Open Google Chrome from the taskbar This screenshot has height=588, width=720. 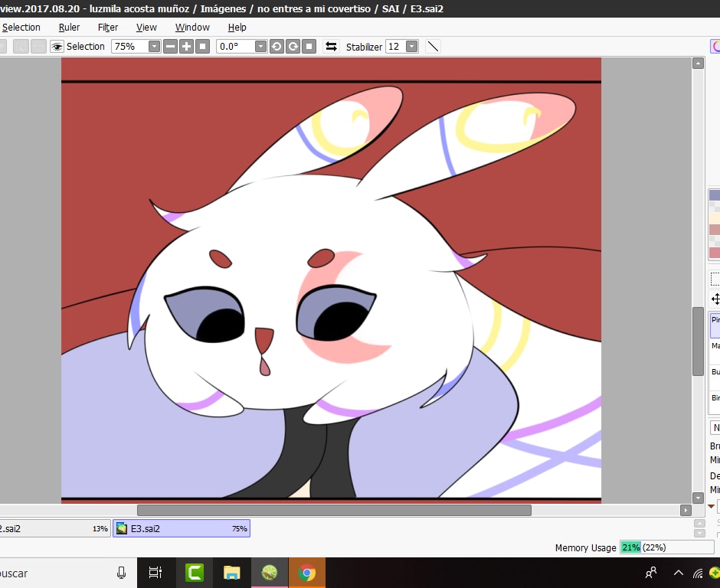point(307,572)
